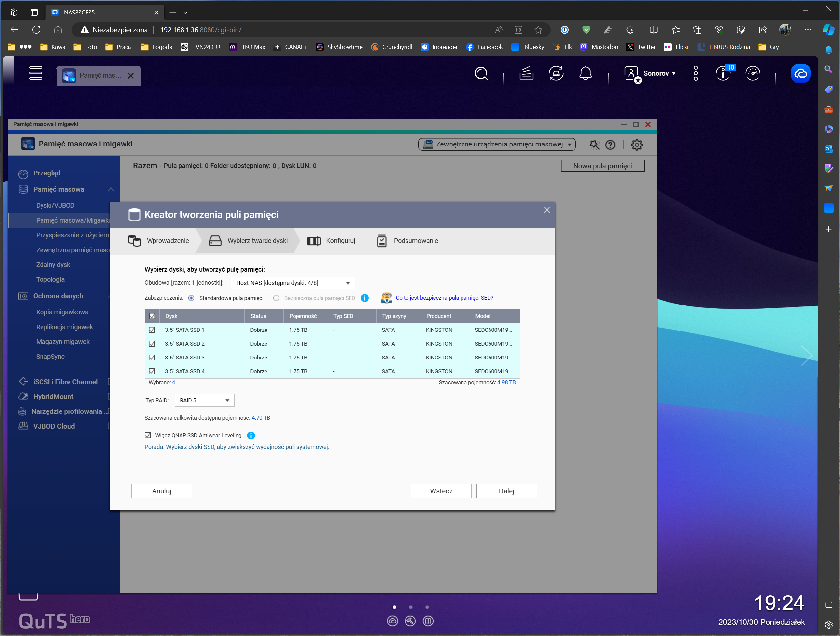Open Kopia migawkowa sidebar item

pos(62,312)
